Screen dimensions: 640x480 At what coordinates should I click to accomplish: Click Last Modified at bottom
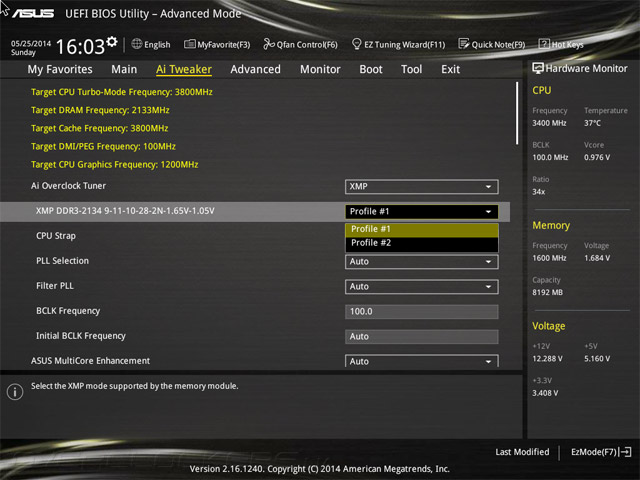coord(522,452)
